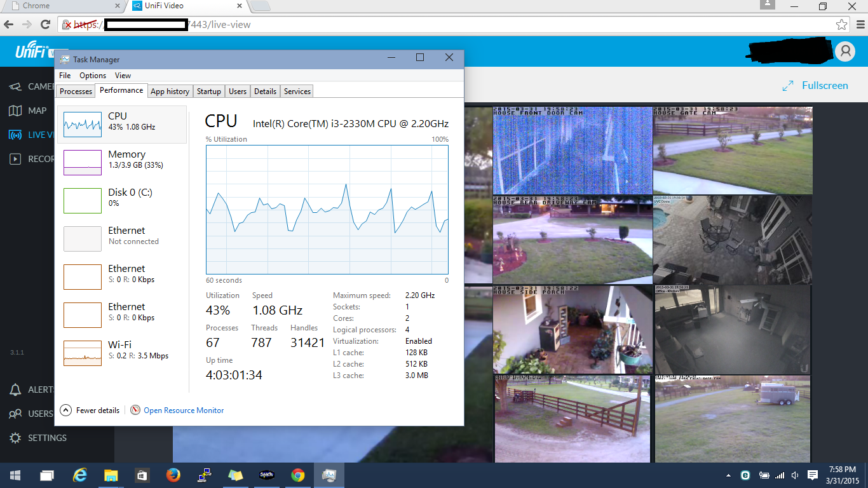Viewport: 868px width, 488px height.
Task: Click the Chrome address bar
Action: click(454, 25)
